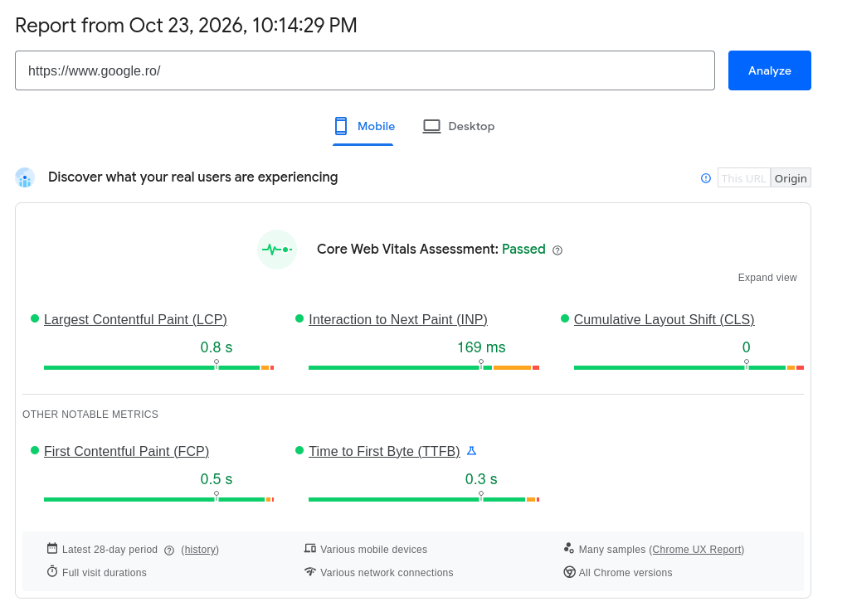Screen dimensions: 847x616
Task: Open First Contentful Paint (FCP) link
Action: click(x=126, y=451)
